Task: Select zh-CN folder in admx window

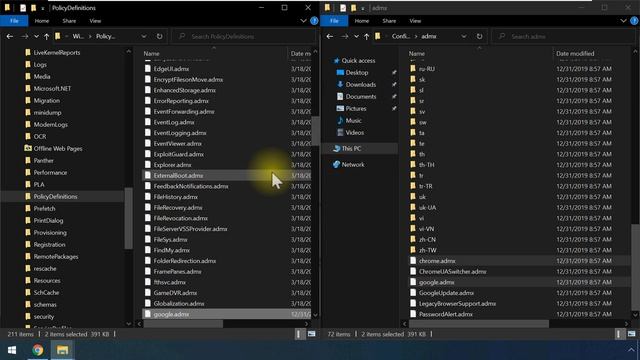Action: [x=427, y=240]
